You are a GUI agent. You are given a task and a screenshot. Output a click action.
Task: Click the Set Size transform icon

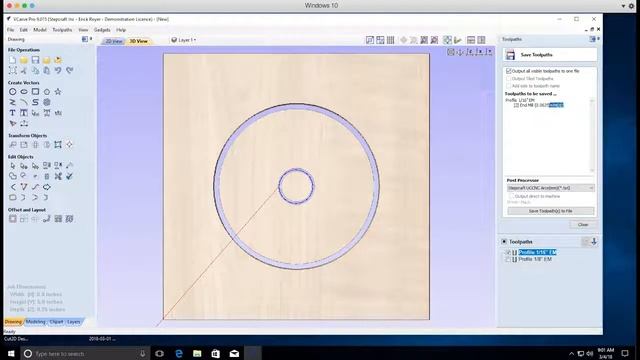point(24,144)
